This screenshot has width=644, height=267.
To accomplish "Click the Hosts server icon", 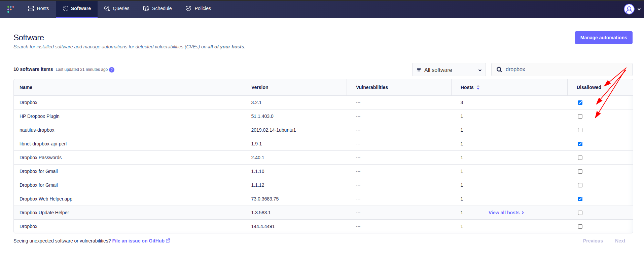I will point(31,8).
